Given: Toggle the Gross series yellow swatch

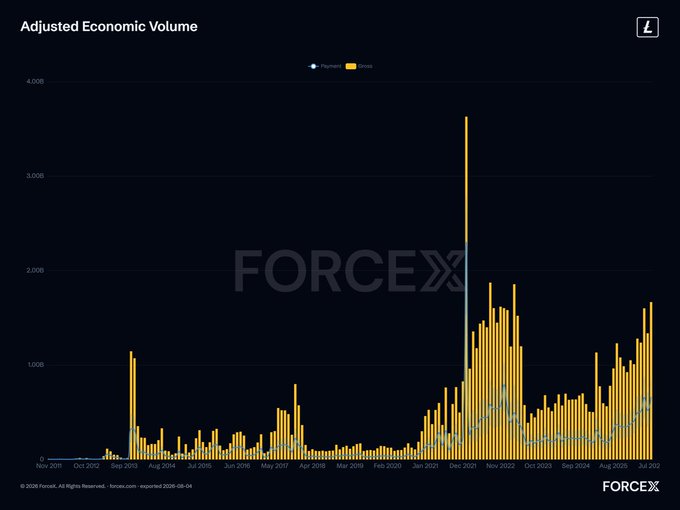Looking at the screenshot, I should click(x=351, y=66).
